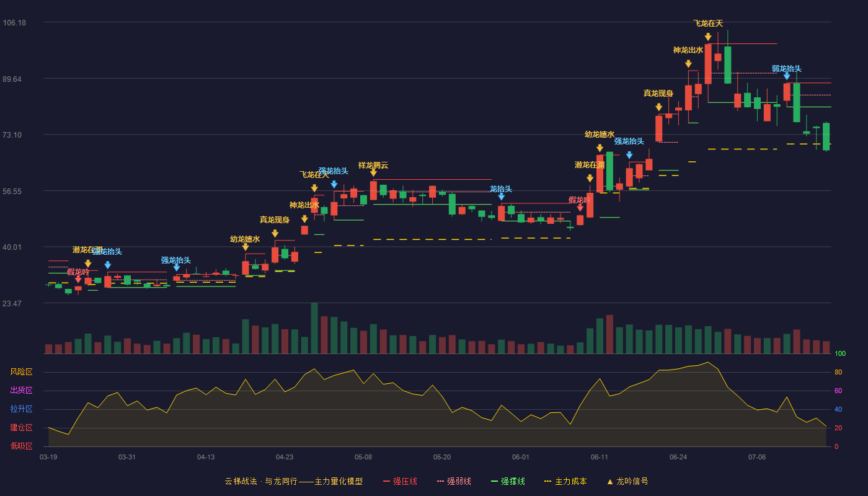Select blue arrow under 强龙抬头 near 03-31

[107, 265]
